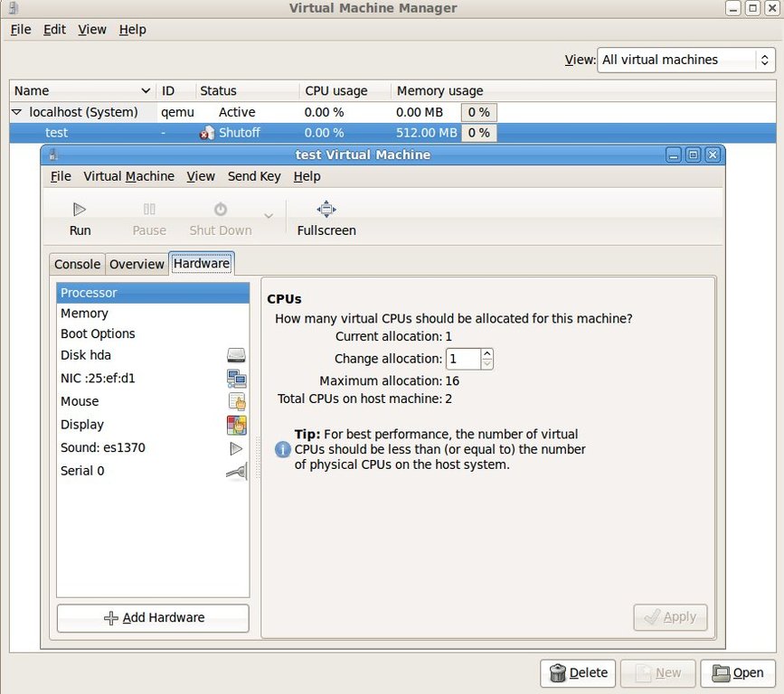Click the Fullscreen toolbar icon
784x694 pixels.
point(326,210)
